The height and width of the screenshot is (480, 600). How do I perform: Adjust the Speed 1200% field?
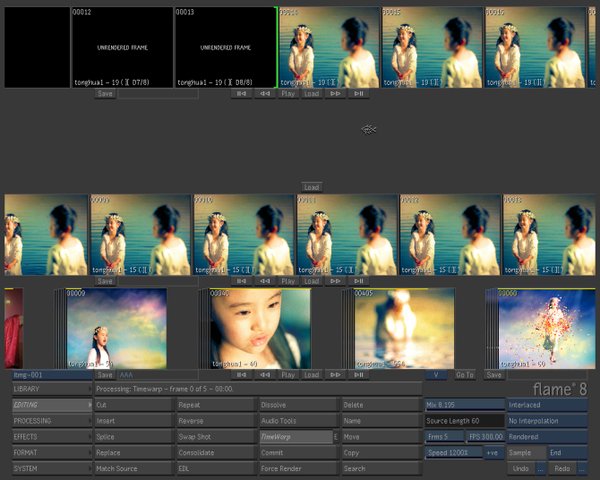pos(453,453)
